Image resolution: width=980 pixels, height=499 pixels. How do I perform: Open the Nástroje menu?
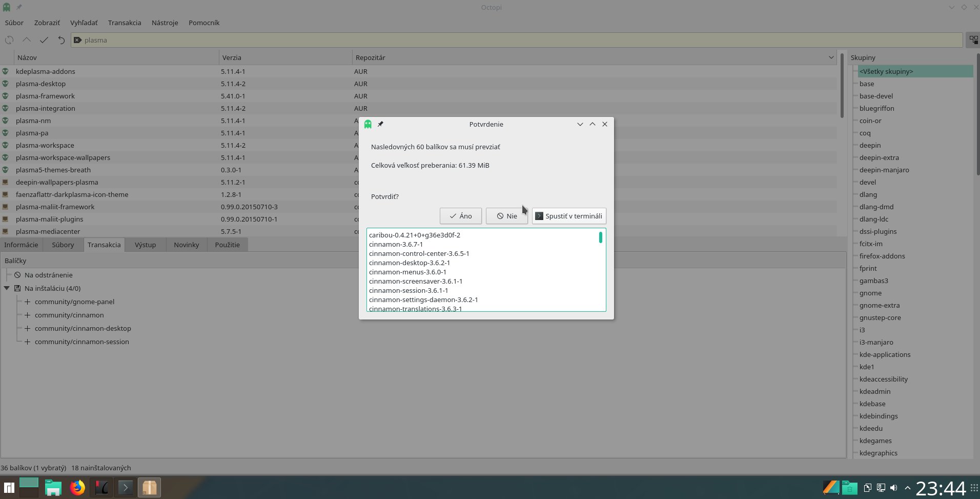(x=165, y=23)
